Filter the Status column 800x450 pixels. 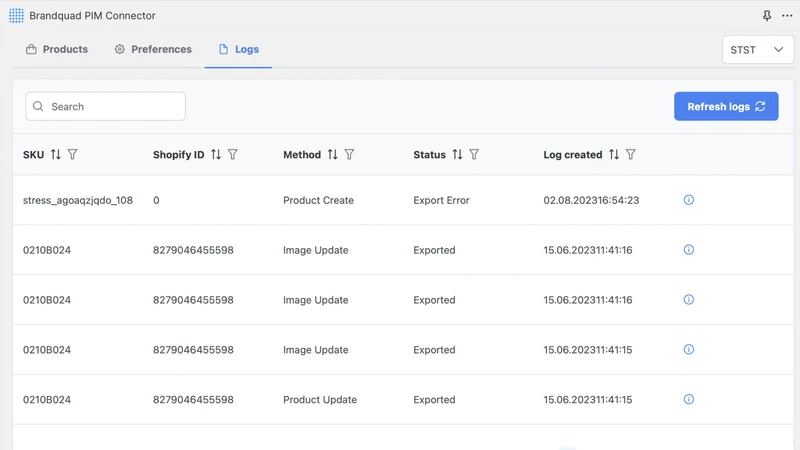click(x=474, y=155)
